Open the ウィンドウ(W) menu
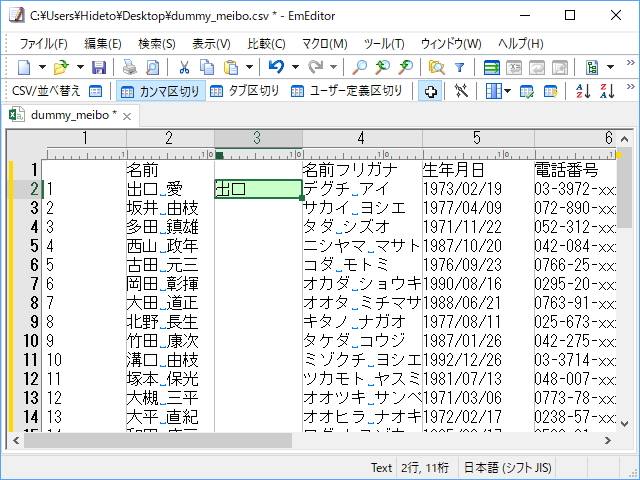This screenshot has width=640, height=480. [x=451, y=43]
